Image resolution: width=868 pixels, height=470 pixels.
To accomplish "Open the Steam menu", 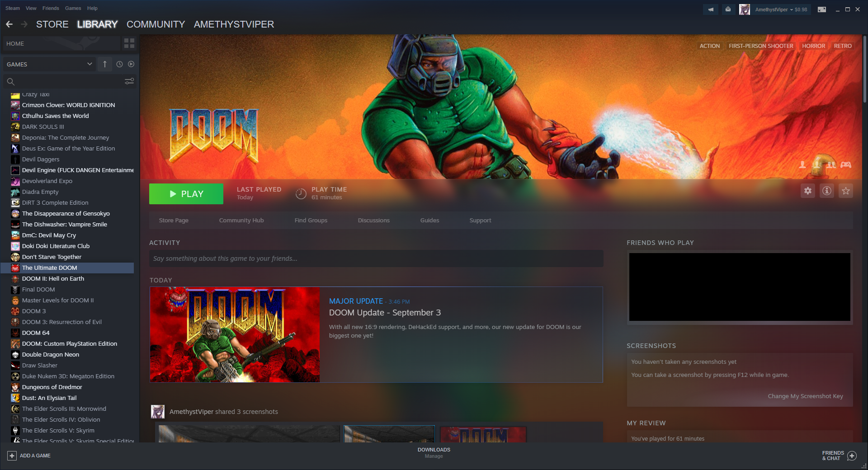I will click(13, 8).
